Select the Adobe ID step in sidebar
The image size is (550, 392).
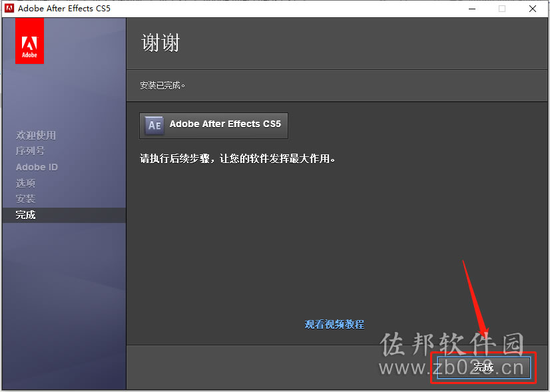click(37, 167)
